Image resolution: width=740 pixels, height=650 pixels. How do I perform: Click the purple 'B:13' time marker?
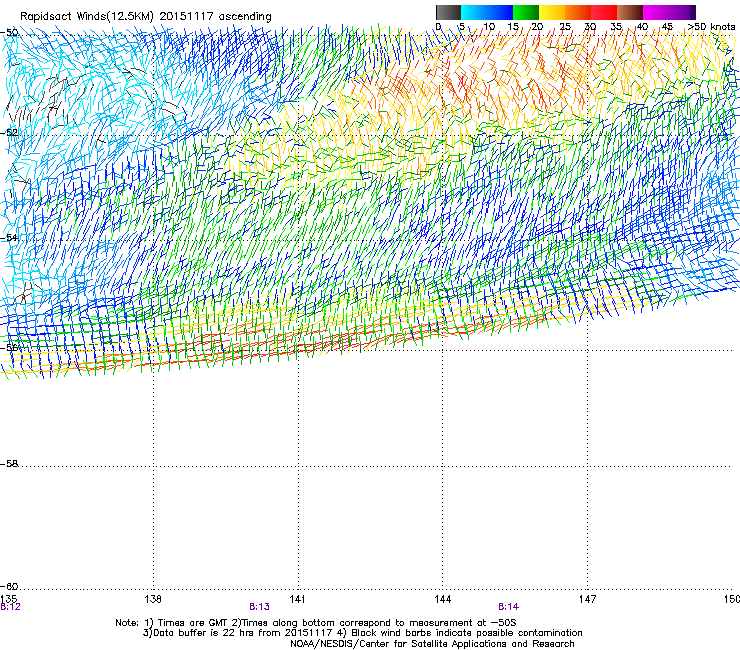click(260, 607)
